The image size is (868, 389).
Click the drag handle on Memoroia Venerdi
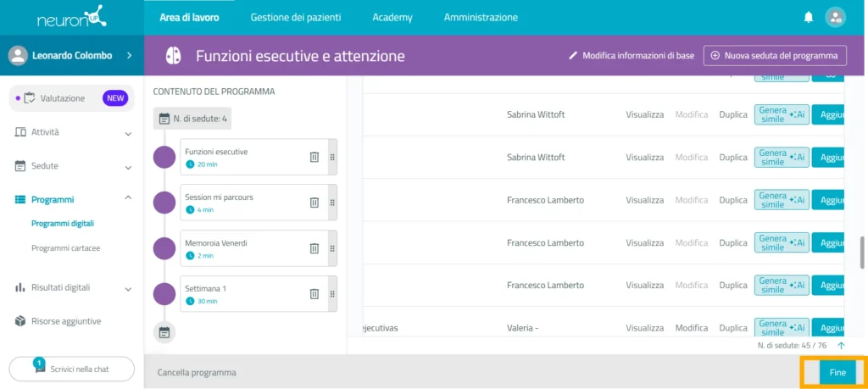click(332, 248)
